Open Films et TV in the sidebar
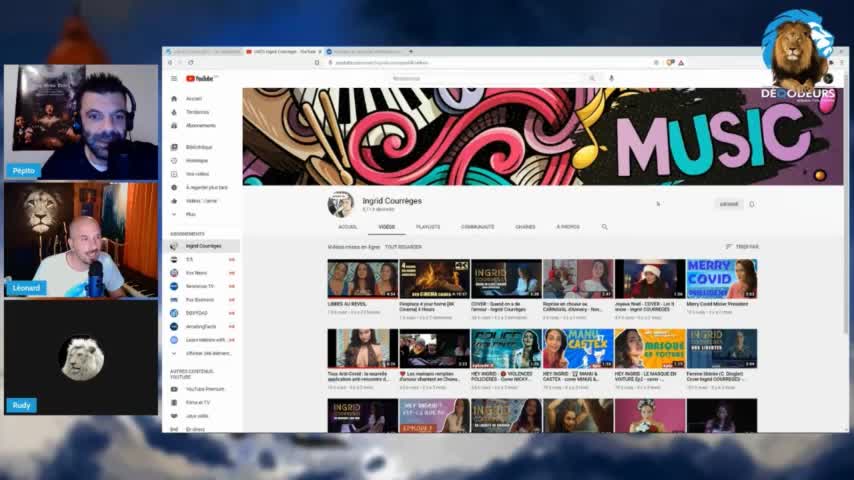Viewport: 854px width, 480px height. coord(198,403)
